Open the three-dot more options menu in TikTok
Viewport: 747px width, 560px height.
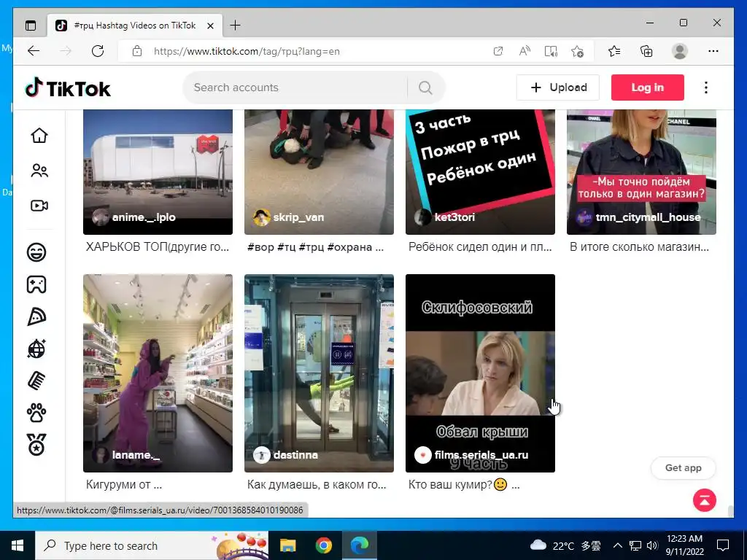[706, 87]
